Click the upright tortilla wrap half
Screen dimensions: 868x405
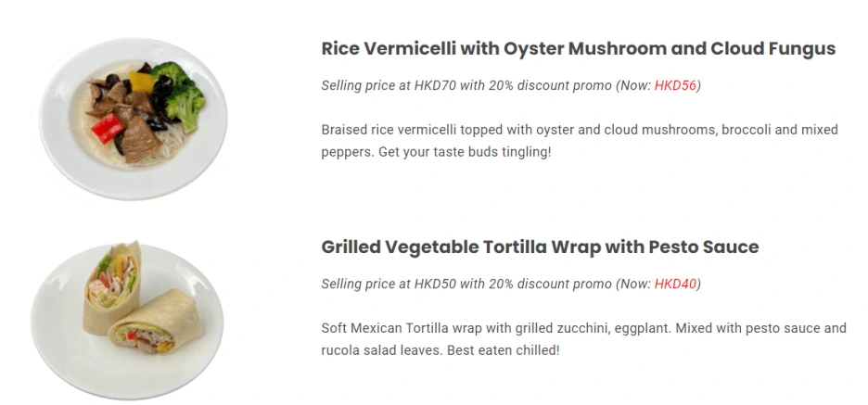pyautogui.click(x=112, y=286)
